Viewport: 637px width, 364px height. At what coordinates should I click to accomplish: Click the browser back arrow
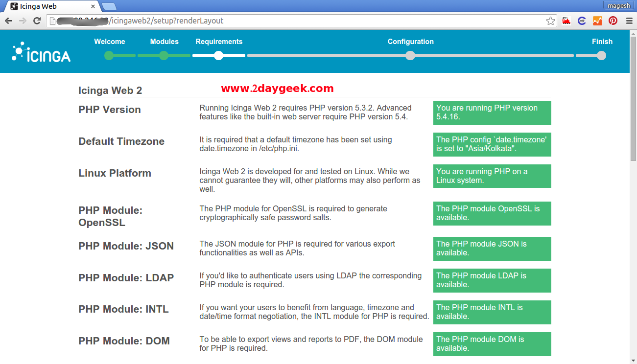[x=8, y=21]
